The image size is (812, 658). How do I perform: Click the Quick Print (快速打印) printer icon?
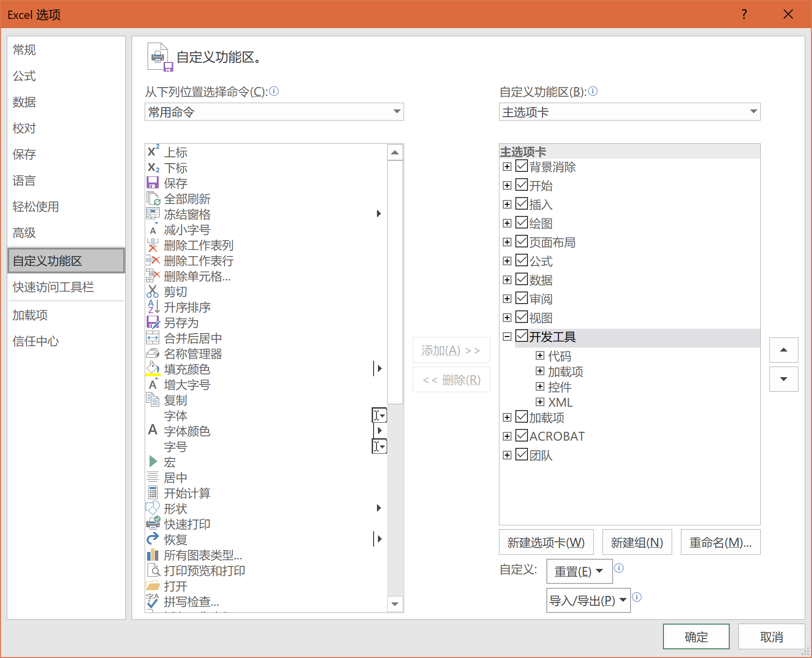point(153,523)
